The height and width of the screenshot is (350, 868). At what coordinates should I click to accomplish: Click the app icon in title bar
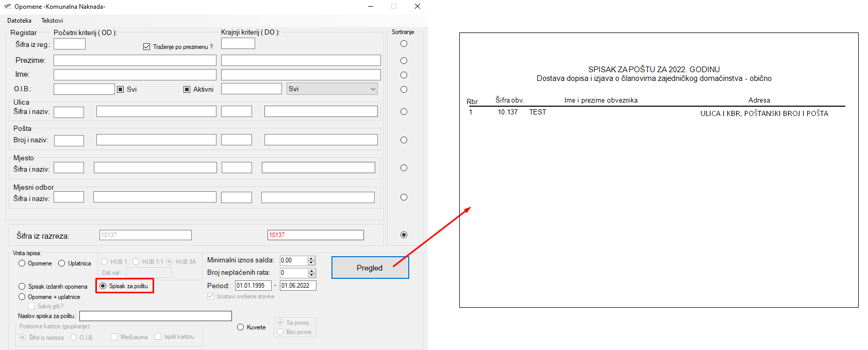[x=8, y=7]
